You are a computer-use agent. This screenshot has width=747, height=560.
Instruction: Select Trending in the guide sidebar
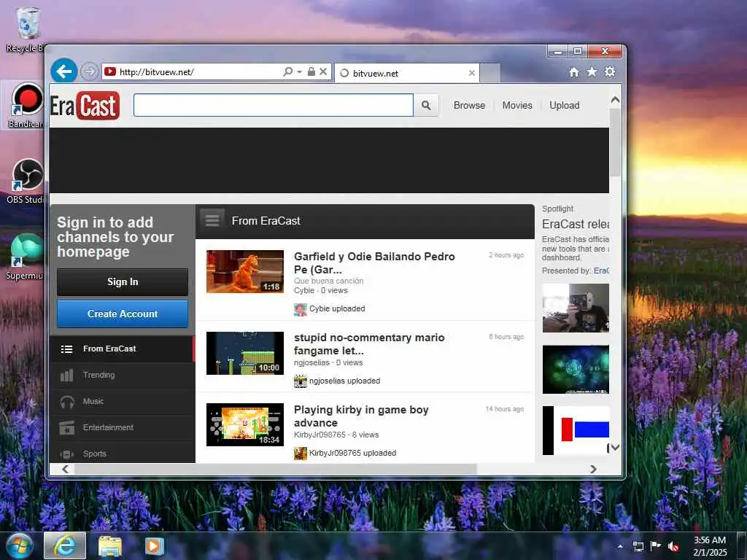click(x=122, y=376)
